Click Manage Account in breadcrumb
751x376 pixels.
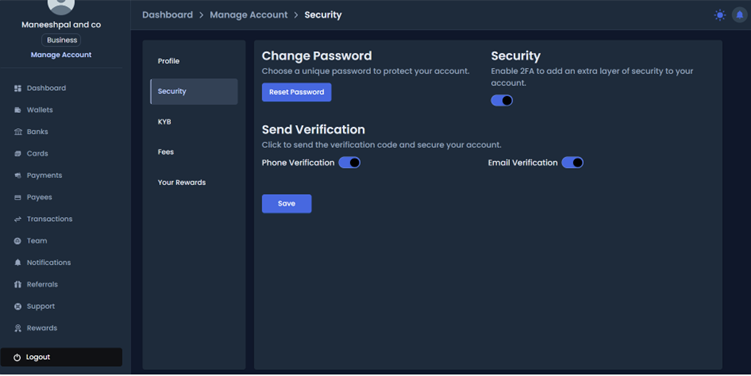coord(249,15)
